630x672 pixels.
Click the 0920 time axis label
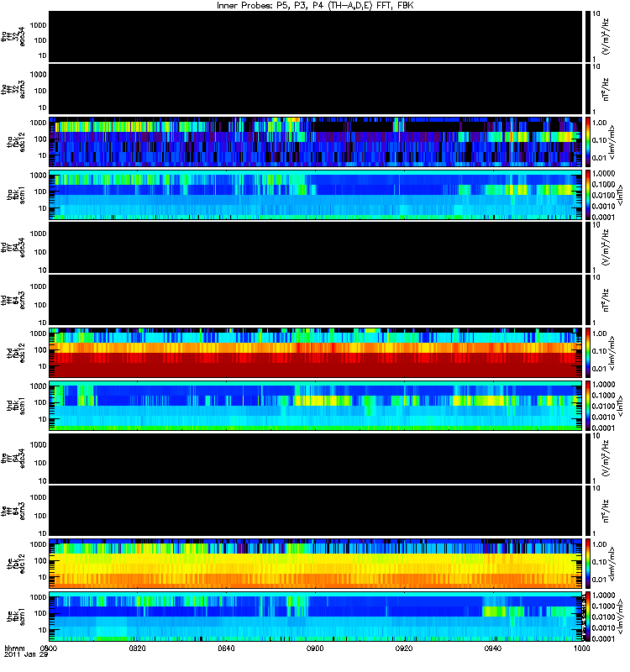click(404, 648)
